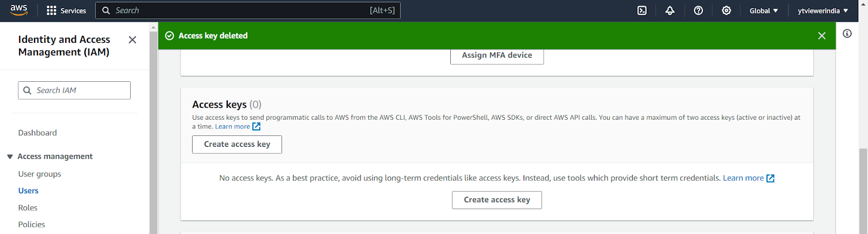Viewport: 868px width, 234px height.
Task: Open the notifications bell
Action: [x=670, y=10]
